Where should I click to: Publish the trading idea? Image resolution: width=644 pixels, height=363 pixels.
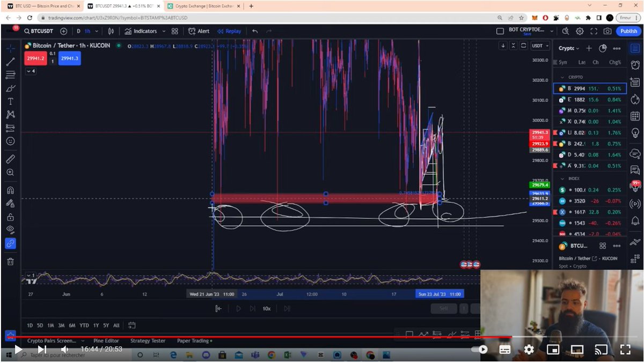(628, 31)
